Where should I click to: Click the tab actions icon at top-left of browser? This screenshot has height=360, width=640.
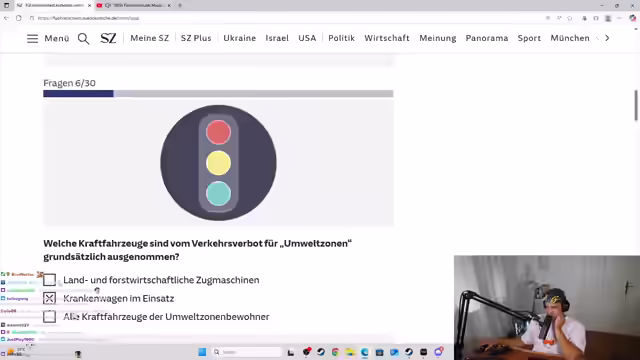[x=7, y=5]
